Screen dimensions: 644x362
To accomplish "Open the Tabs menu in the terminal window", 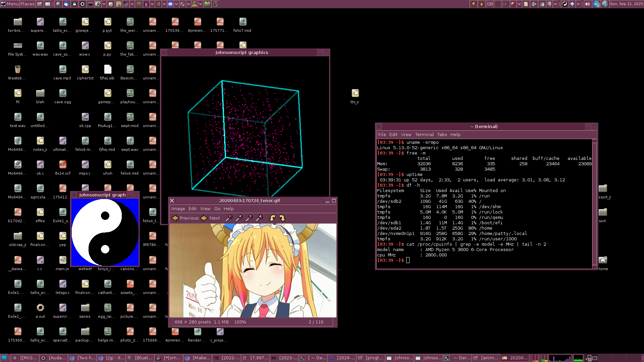I will [442, 134].
